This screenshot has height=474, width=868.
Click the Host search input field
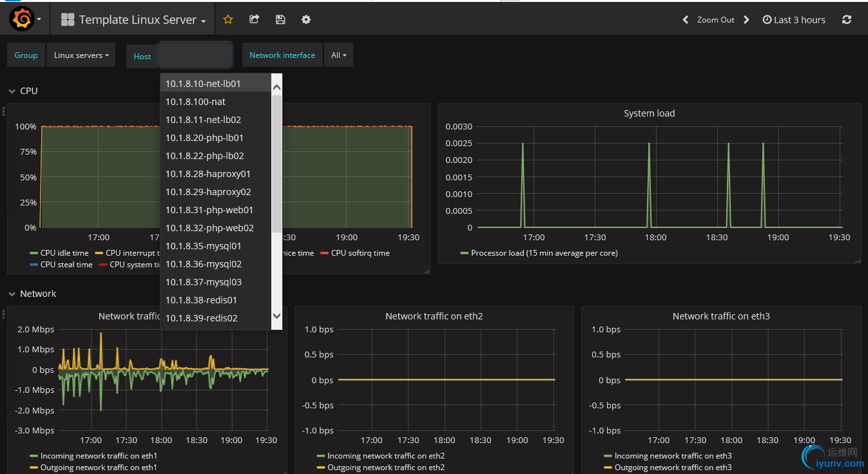click(x=195, y=55)
